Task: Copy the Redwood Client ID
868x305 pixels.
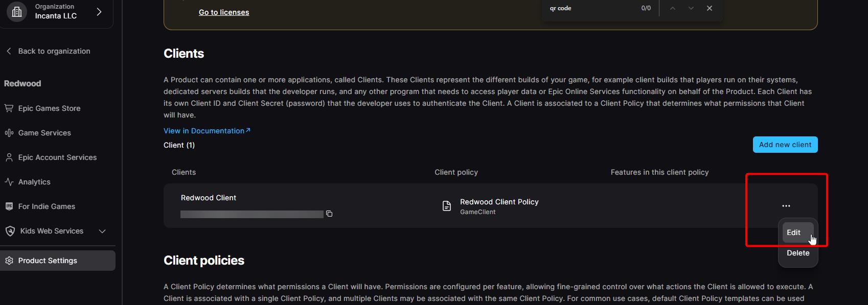Action: pos(329,214)
